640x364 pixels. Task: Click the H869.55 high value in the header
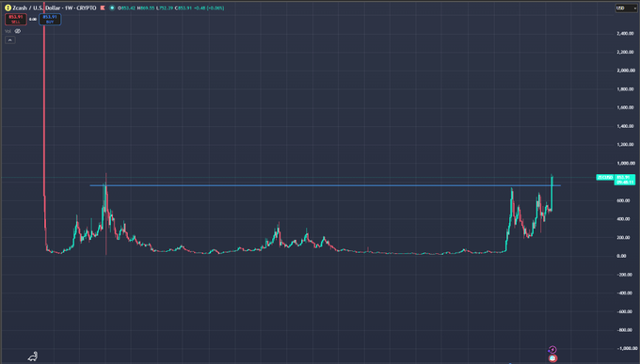pos(146,8)
